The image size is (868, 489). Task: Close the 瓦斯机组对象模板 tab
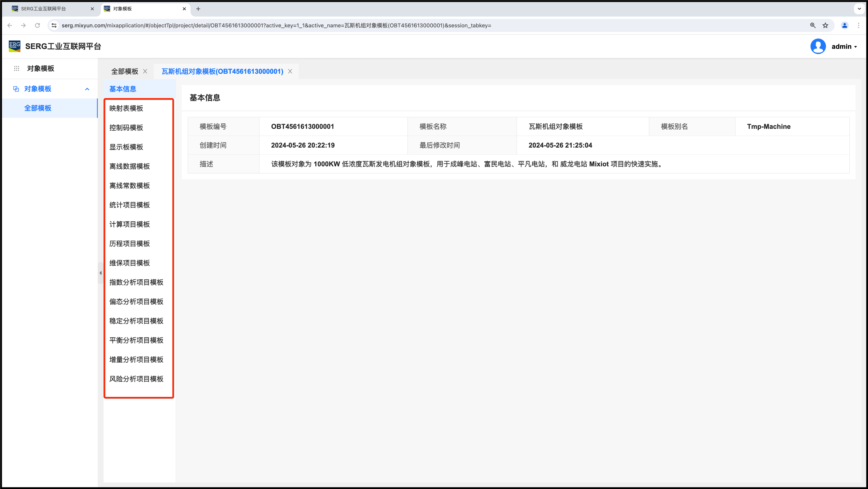coord(290,71)
